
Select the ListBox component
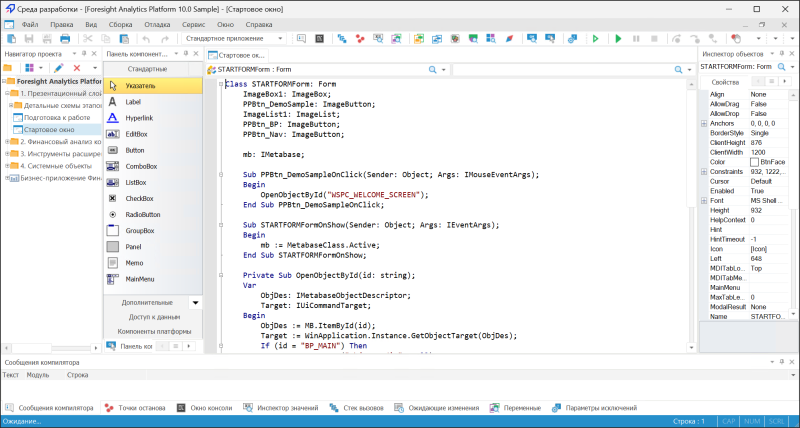point(153,183)
